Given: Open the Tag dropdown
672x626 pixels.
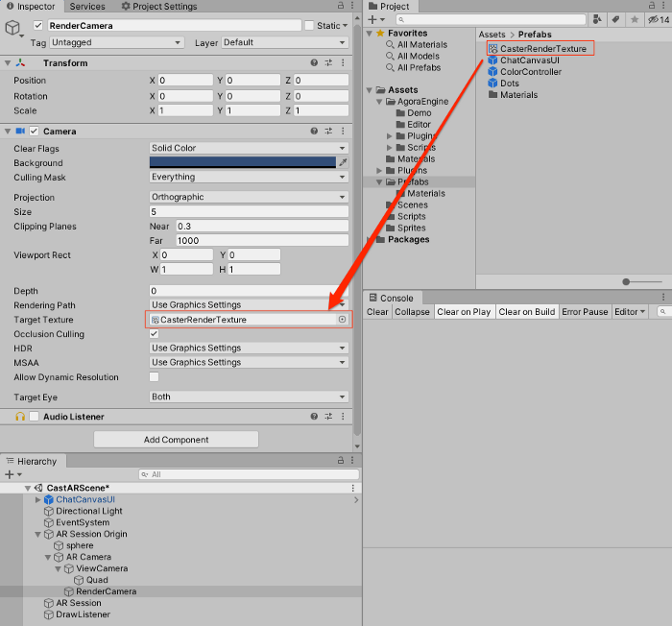Looking at the screenshot, I should (116, 42).
